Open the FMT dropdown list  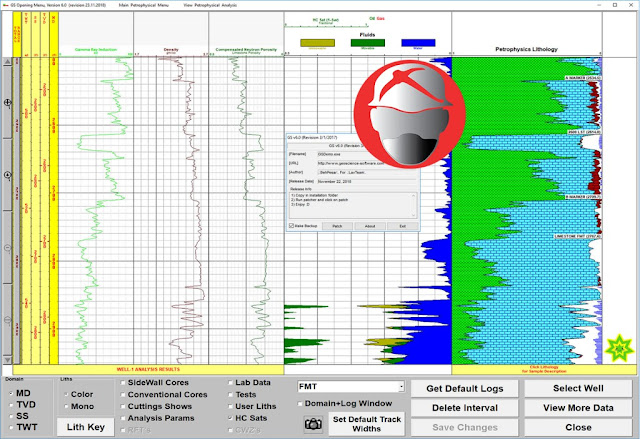point(401,387)
